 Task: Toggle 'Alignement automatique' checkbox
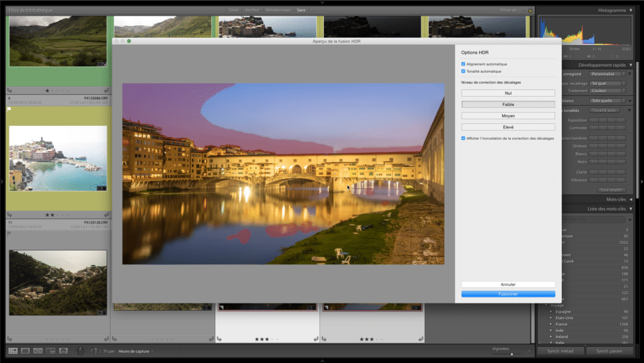click(x=463, y=64)
